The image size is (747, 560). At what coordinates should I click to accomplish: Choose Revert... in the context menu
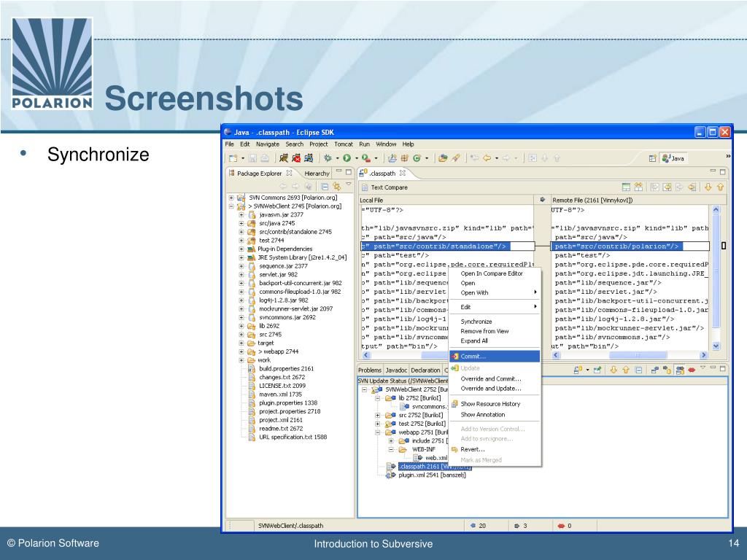[x=495, y=449]
